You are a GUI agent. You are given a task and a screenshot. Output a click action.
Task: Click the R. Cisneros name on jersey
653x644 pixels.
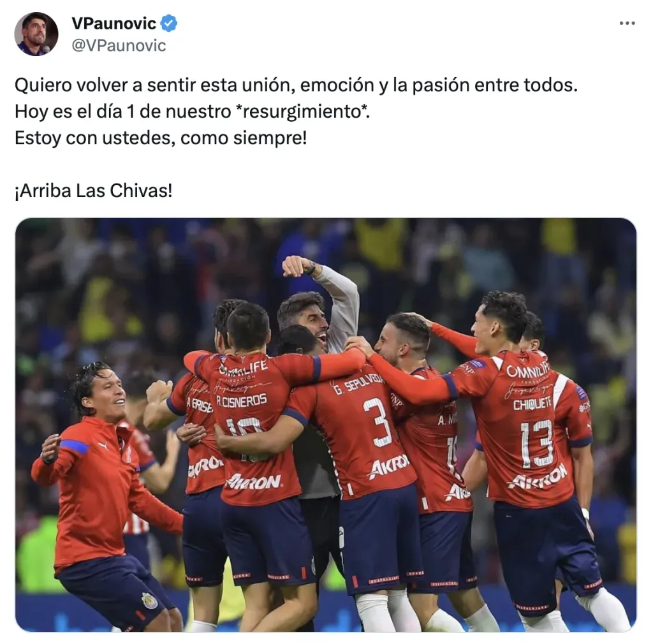coord(242,401)
